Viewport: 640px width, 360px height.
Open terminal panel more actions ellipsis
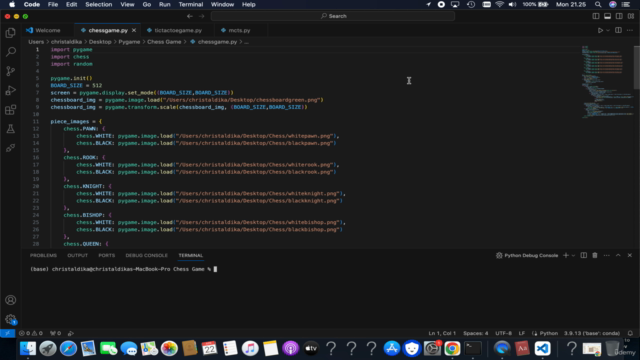tap(607, 256)
